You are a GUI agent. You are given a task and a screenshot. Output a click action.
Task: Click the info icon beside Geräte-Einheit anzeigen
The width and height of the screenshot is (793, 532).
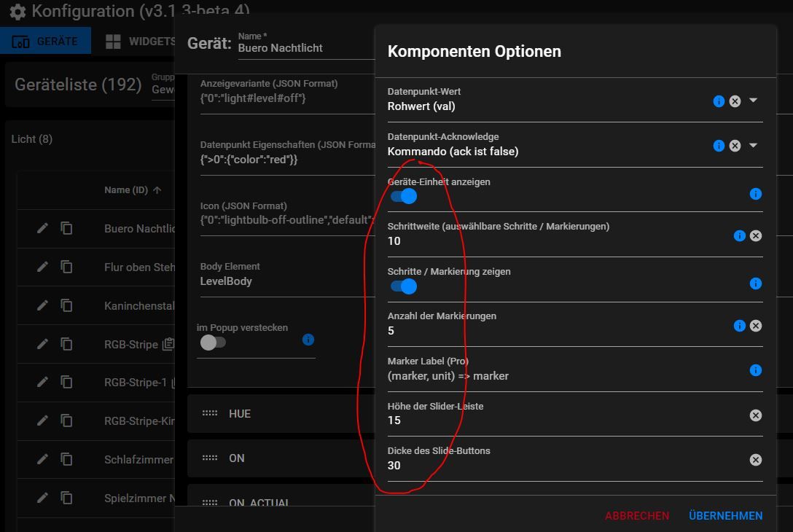point(756,194)
